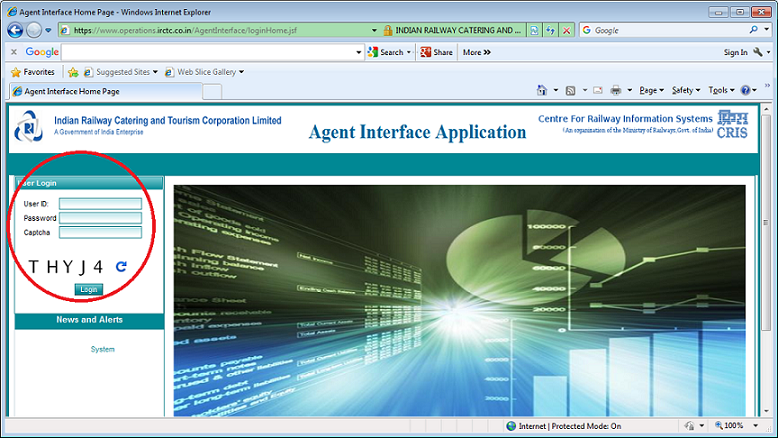778x438 pixels.
Task: Click the browser Back arrow button
Action: [x=15, y=30]
